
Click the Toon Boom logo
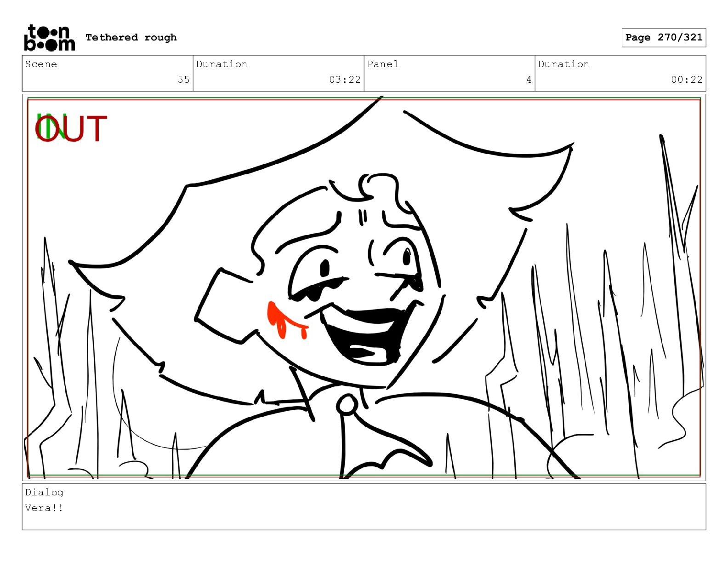[x=49, y=38]
